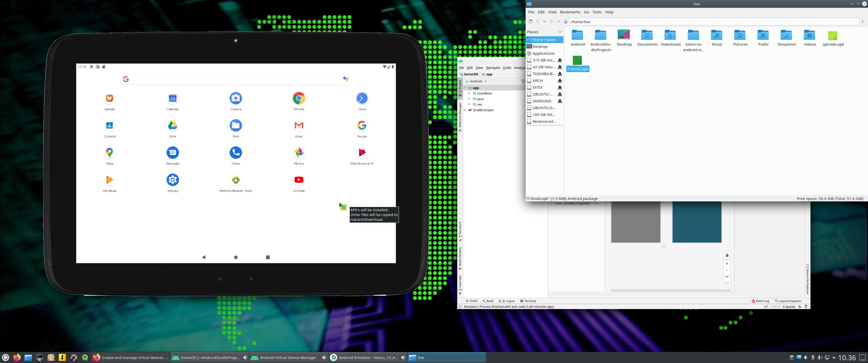Open the Build Variants side tab
Viewport: 868px width, 363px height.
point(460,259)
